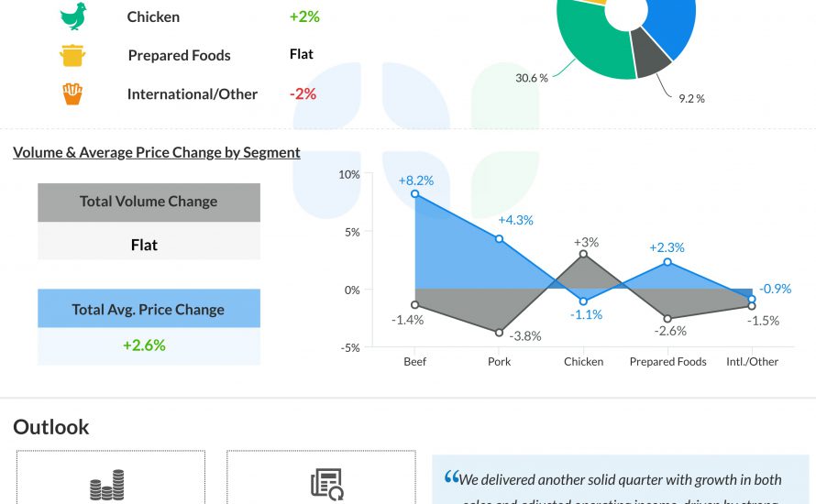Click the yellow Prepared Foods pot icon
The height and width of the screenshot is (504, 816).
click(x=72, y=55)
